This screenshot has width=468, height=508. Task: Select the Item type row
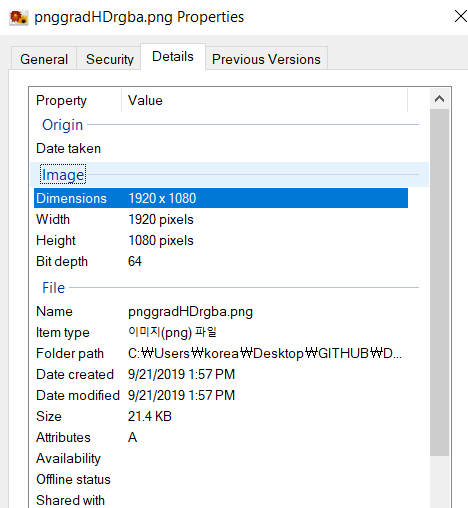(221, 333)
